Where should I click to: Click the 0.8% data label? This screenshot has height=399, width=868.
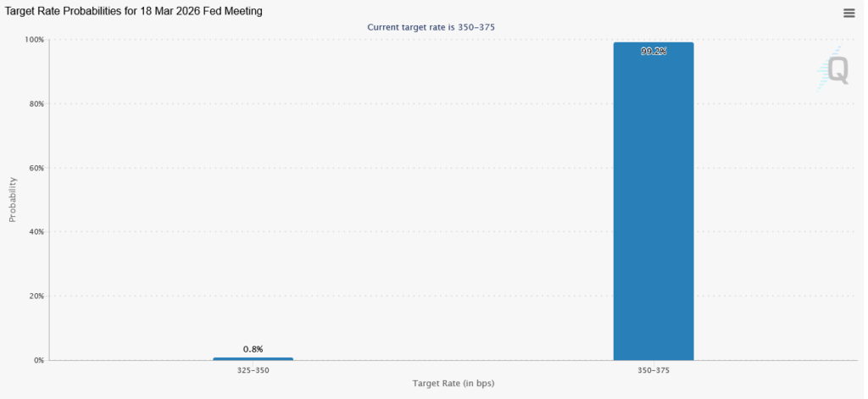coord(253,349)
